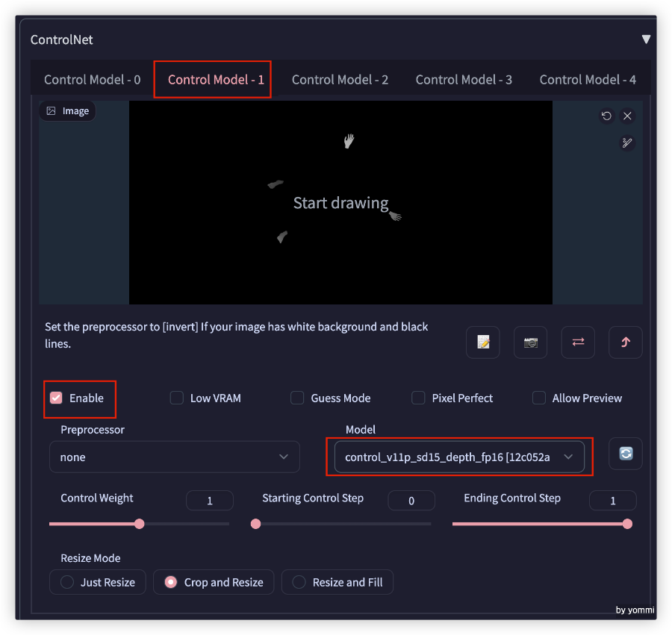Viewport: 672px width, 635px height.
Task: Uncheck the Enable checkbox
Action: [56, 398]
